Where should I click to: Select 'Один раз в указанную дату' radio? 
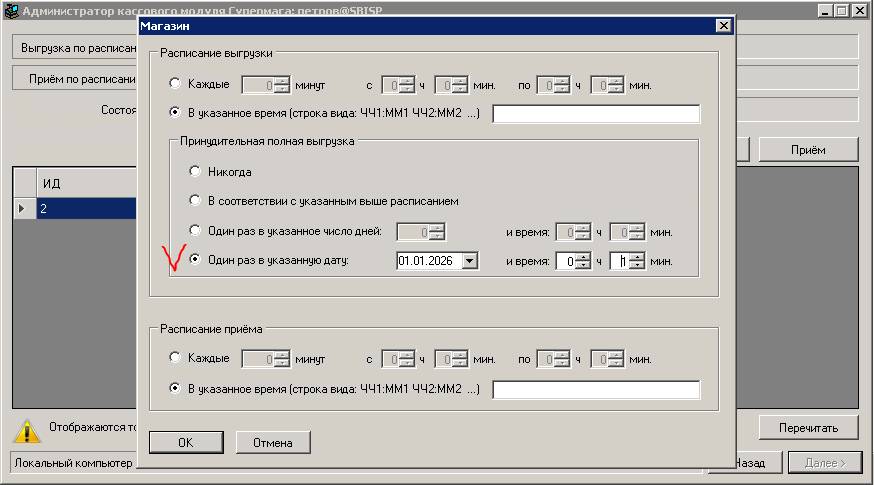[195, 261]
